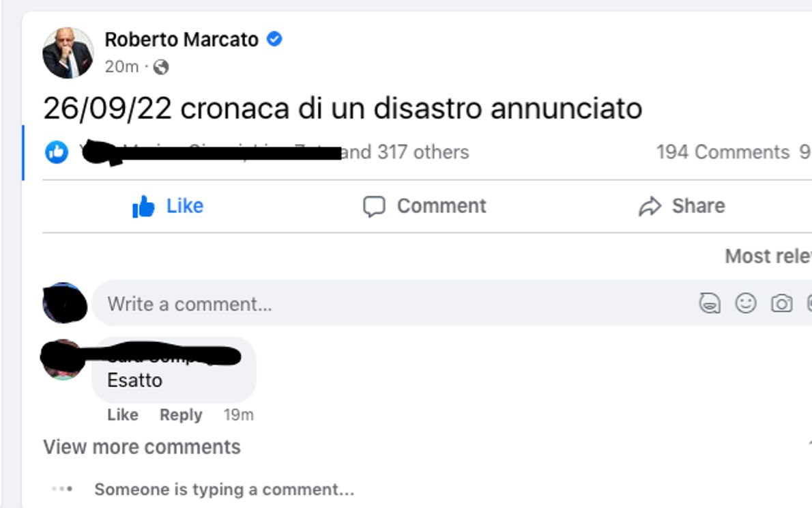
Task: Attach a photo using camera icon
Action: click(781, 303)
